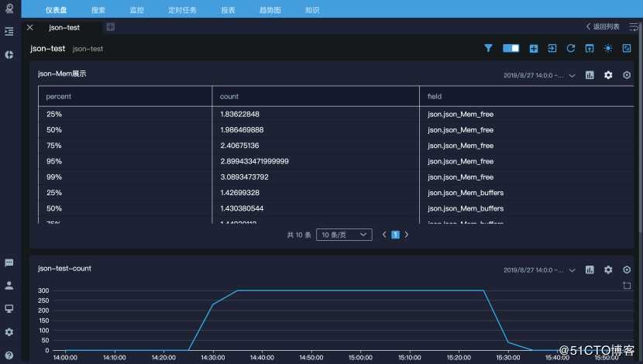Switch to the 报表 reports menu
Viewport: 643px width, 364px height.
pyautogui.click(x=228, y=10)
